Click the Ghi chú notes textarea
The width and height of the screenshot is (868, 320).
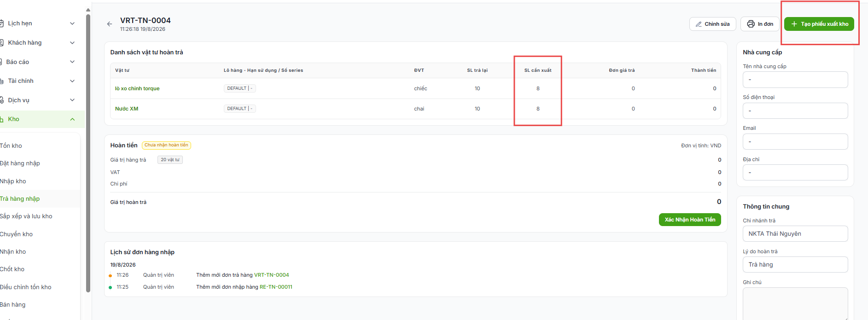point(795,303)
